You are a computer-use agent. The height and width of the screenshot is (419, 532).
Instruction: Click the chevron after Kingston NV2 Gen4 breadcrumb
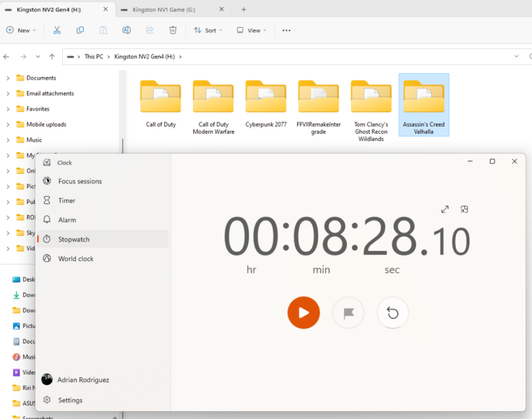tap(180, 57)
